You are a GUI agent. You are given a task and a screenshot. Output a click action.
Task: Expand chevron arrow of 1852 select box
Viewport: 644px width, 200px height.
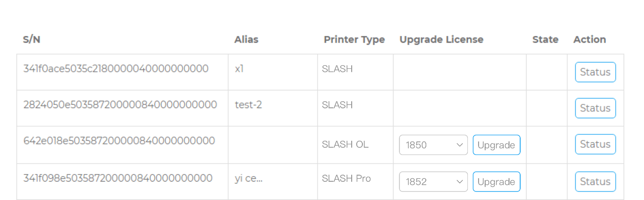coord(460,182)
